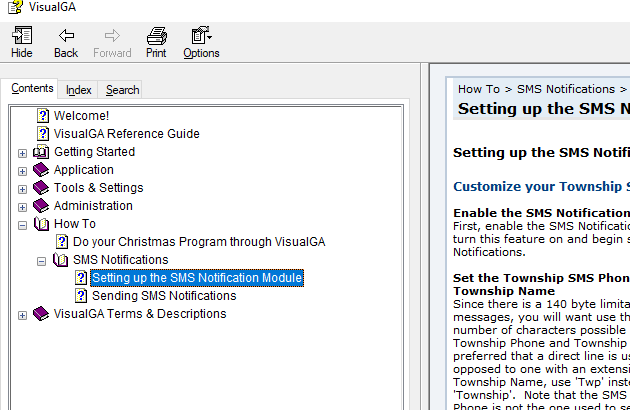This screenshot has width=630, height=410.
Task: Switch to the Index tab
Action: tap(79, 90)
